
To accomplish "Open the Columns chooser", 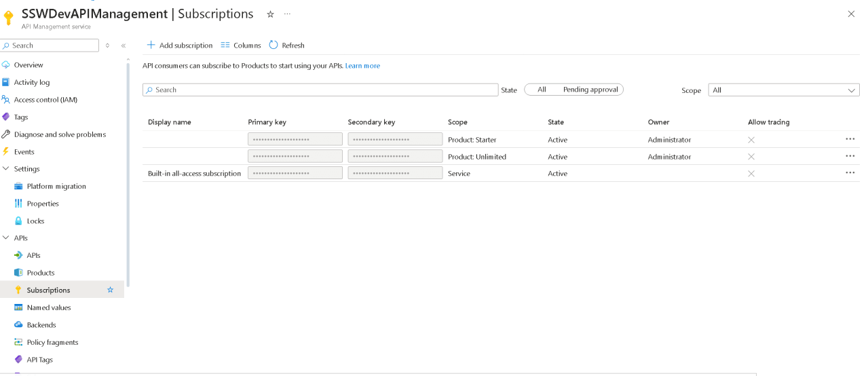I will coord(241,45).
